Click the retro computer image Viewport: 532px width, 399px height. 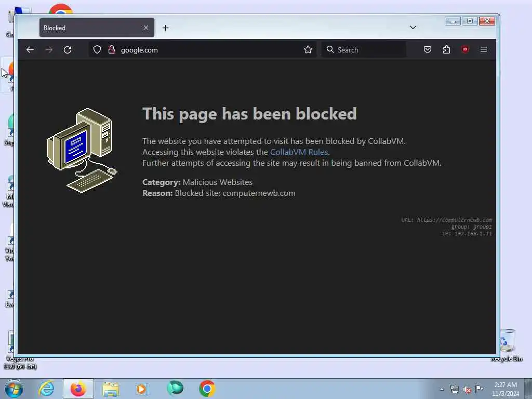82,151
